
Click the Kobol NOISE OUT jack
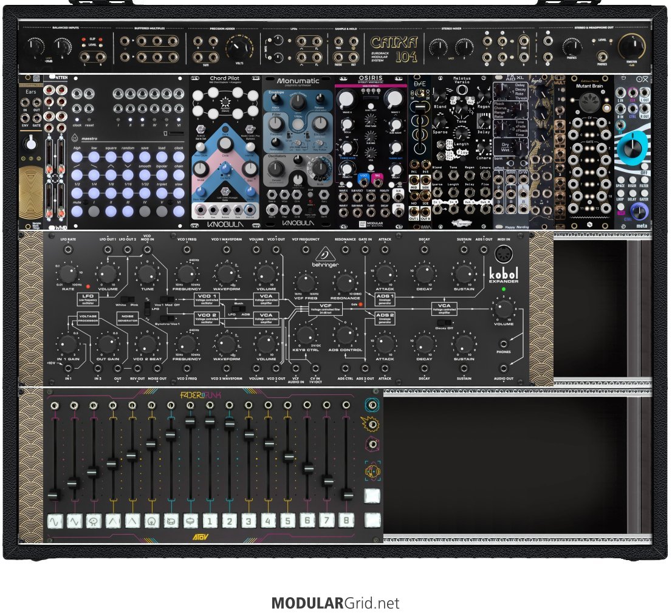tap(157, 368)
